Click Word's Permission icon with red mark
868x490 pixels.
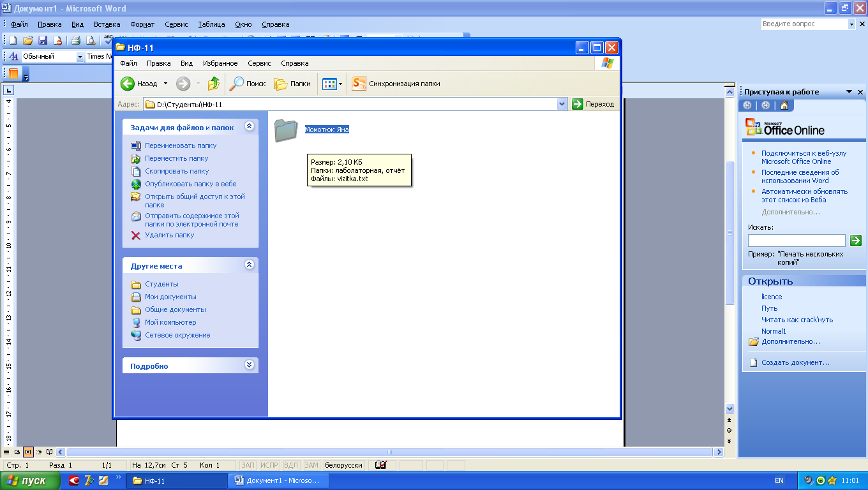[x=58, y=40]
